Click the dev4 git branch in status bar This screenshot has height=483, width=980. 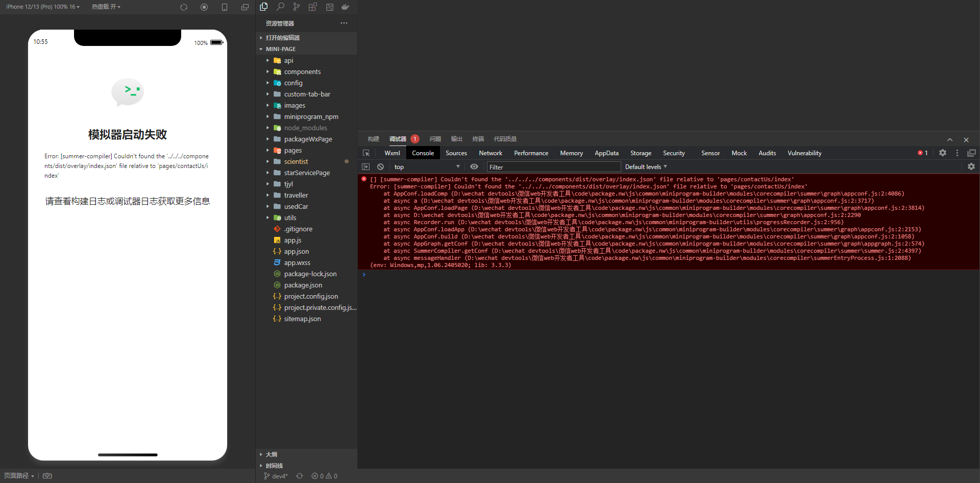[x=276, y=476]
